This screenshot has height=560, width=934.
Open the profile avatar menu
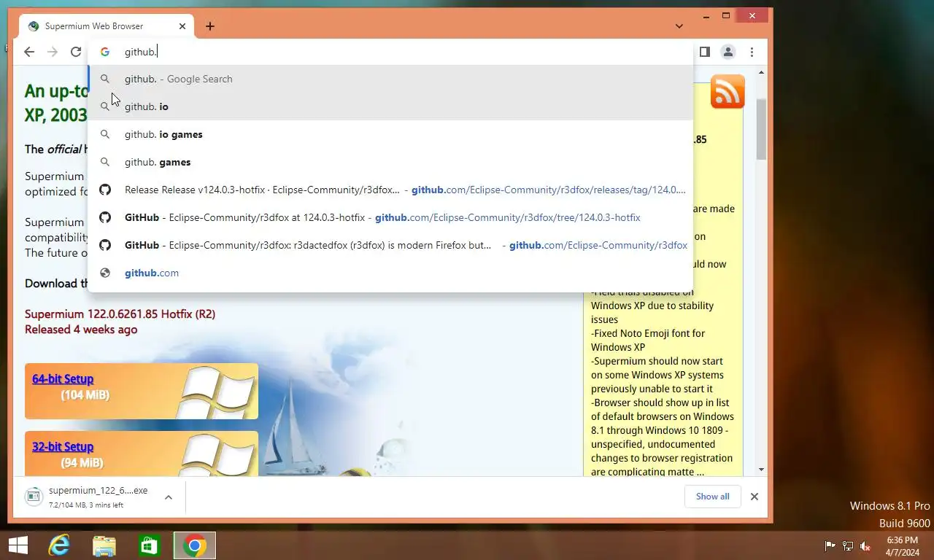coord(727,52)
